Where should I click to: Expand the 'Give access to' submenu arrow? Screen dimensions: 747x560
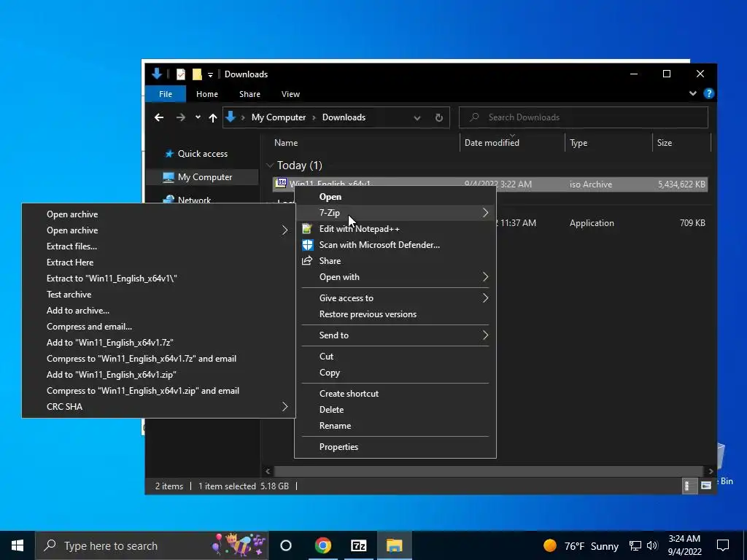485,298
